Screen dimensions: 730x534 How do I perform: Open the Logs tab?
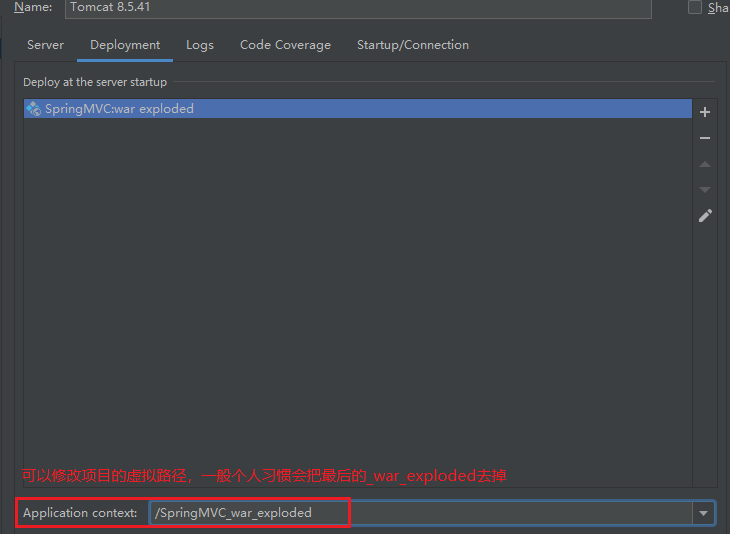[200, 45]
